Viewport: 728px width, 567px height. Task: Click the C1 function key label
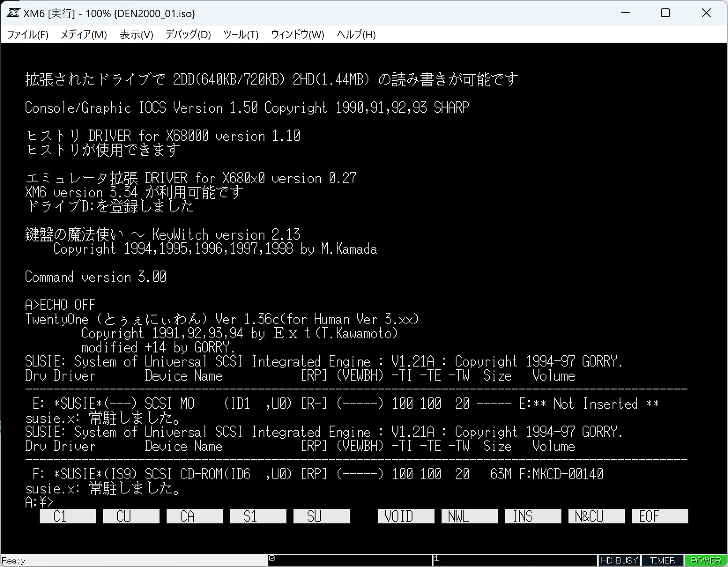click(68, 516)
